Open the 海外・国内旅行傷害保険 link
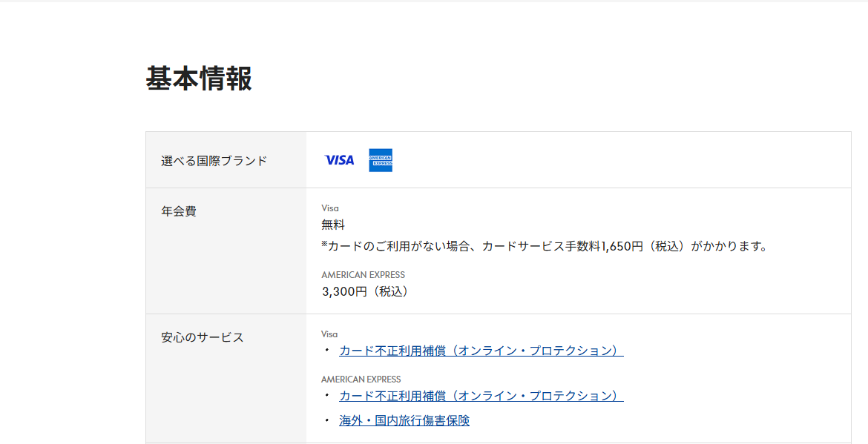 [x=404, y=420]
